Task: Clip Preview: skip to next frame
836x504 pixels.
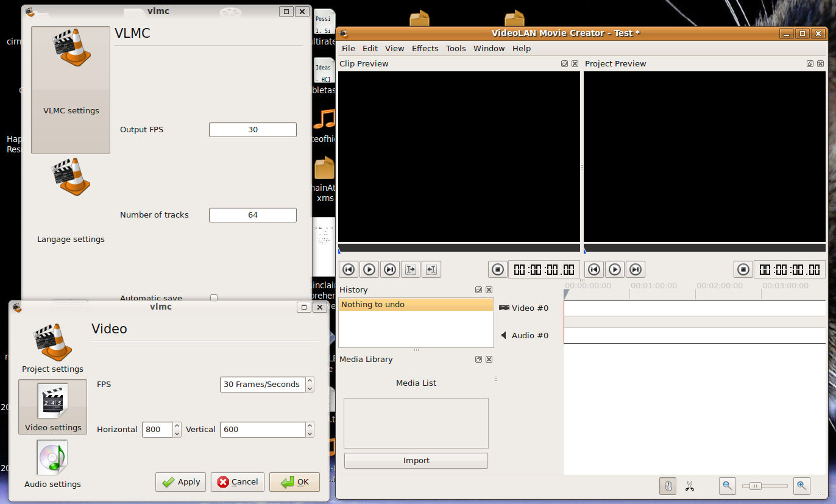Action: point(390,269)
